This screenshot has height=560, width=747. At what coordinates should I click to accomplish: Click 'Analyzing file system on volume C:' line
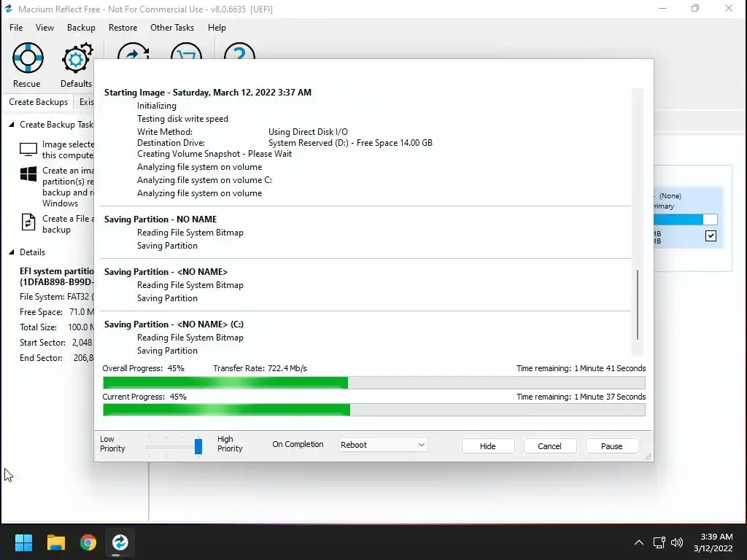coord(204,180)
